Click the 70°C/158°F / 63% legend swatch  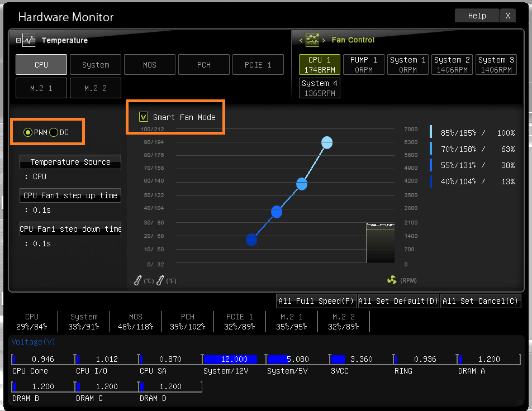(x=431, y=148)
